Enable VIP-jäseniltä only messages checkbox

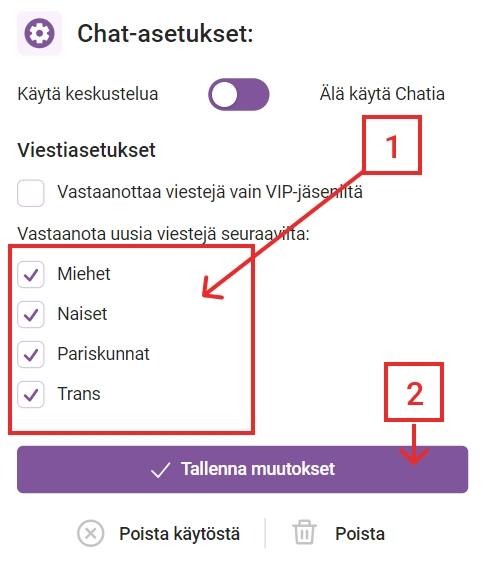31,193
